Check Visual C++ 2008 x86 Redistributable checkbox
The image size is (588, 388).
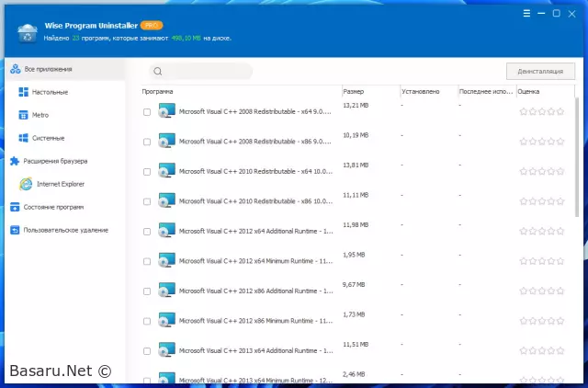(147, 142)
